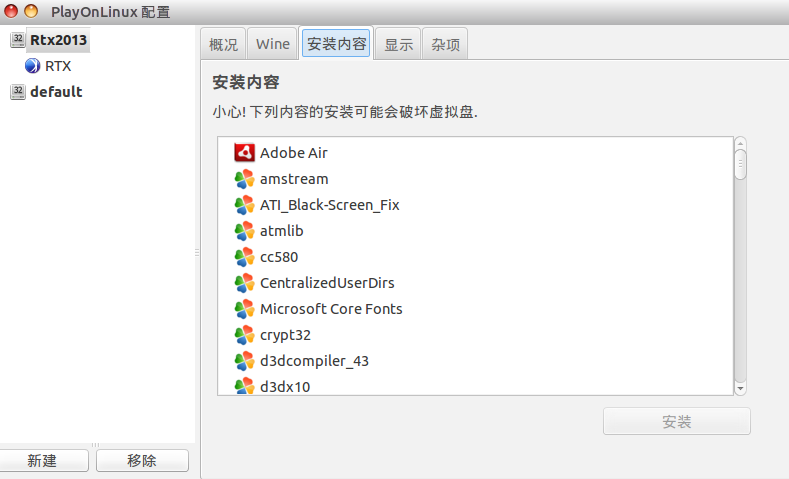Click the RTX blue shortcut icon
This screenshot has height=479, width=789.
(x=32, y=66)
